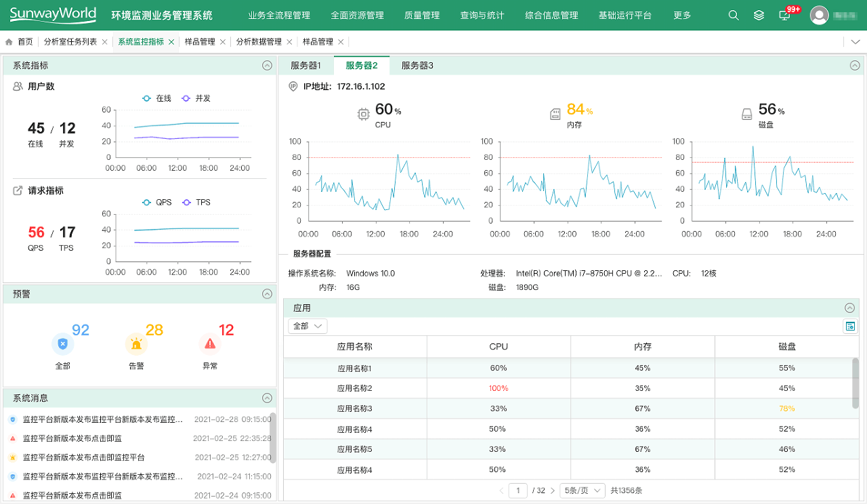Close the 分析数据管理 tab
Screen dimensions: 867x504
pyautogui.click(x=289, y=42)
